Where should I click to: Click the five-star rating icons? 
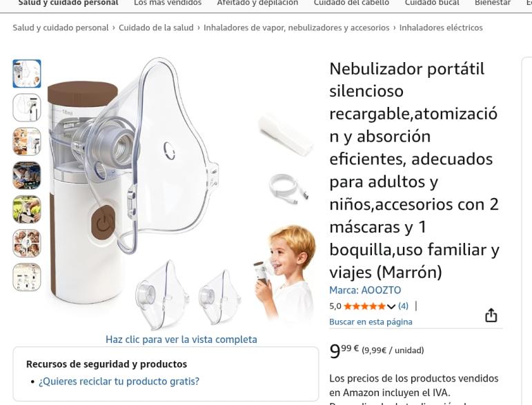point(364,306)
